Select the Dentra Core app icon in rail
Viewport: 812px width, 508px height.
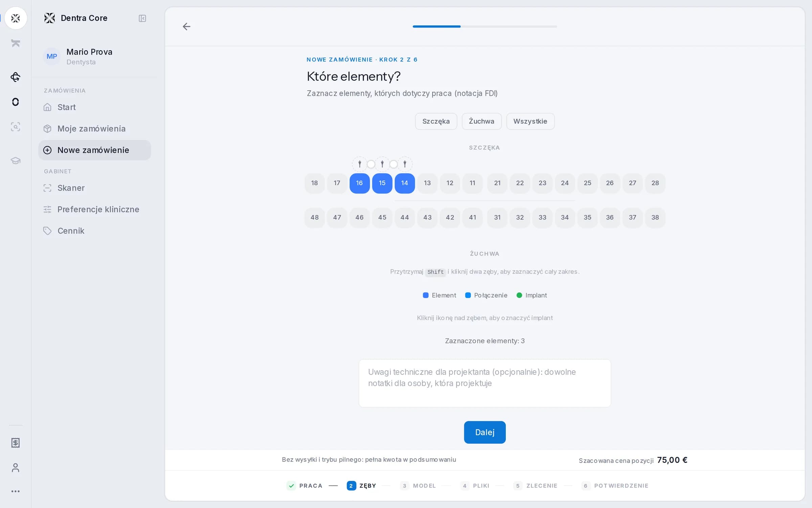click(16, 18)
